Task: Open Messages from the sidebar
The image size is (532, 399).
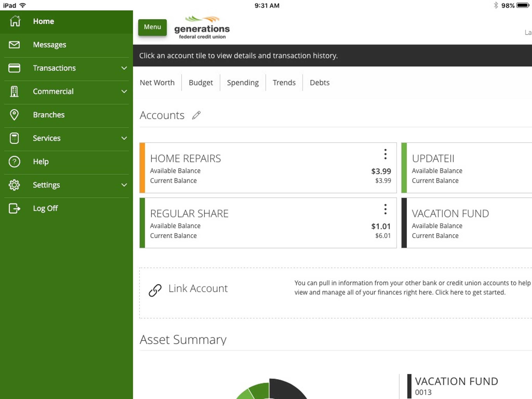Action: point(66,45)
